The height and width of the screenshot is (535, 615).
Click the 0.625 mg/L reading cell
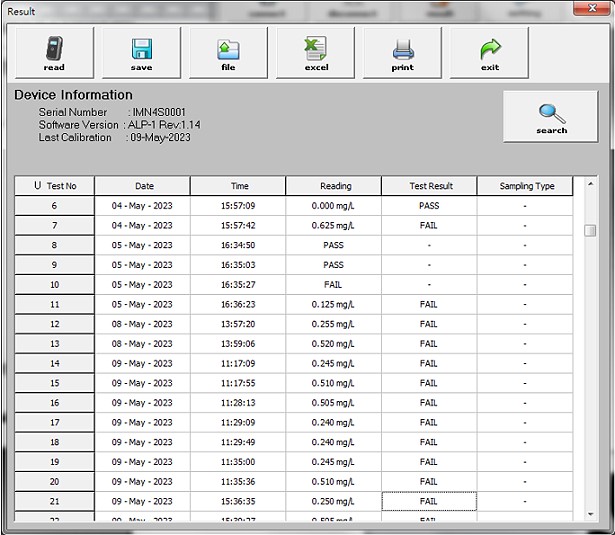point(334,226)
